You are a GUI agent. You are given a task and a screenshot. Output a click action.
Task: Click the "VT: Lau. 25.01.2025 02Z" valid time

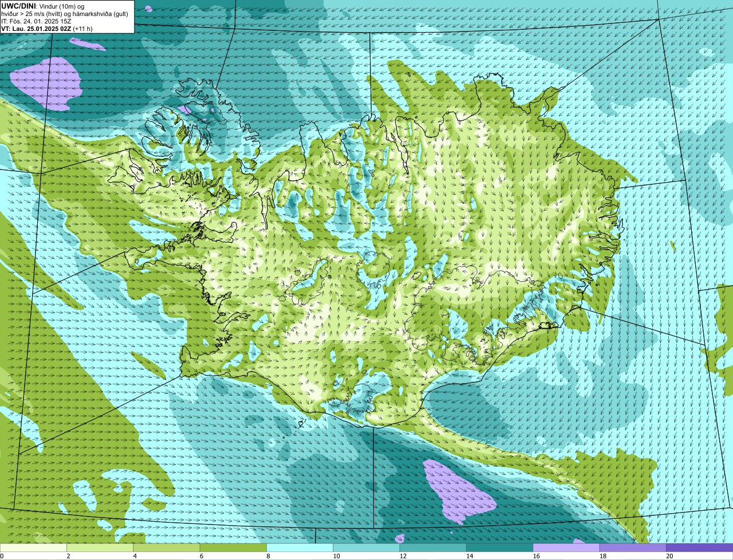pyautogui.click(x=36, y=29)
